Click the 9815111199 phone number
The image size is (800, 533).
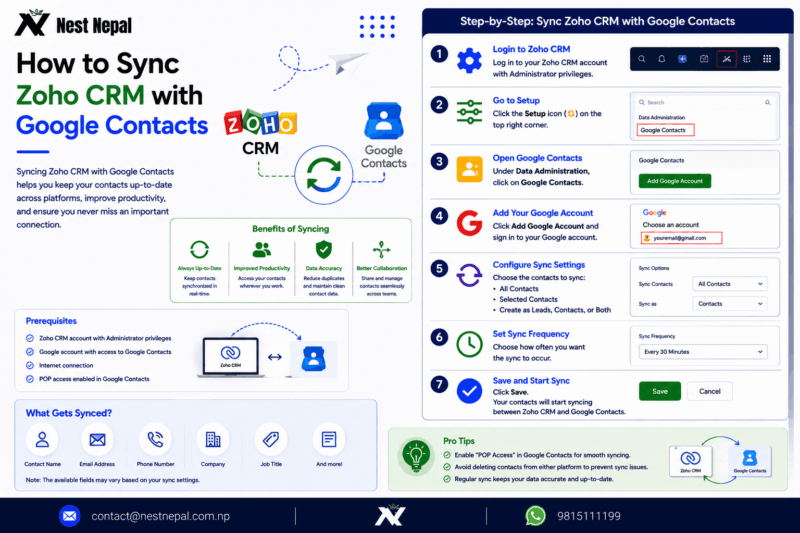pyautogui.click(x=589, y=516)
